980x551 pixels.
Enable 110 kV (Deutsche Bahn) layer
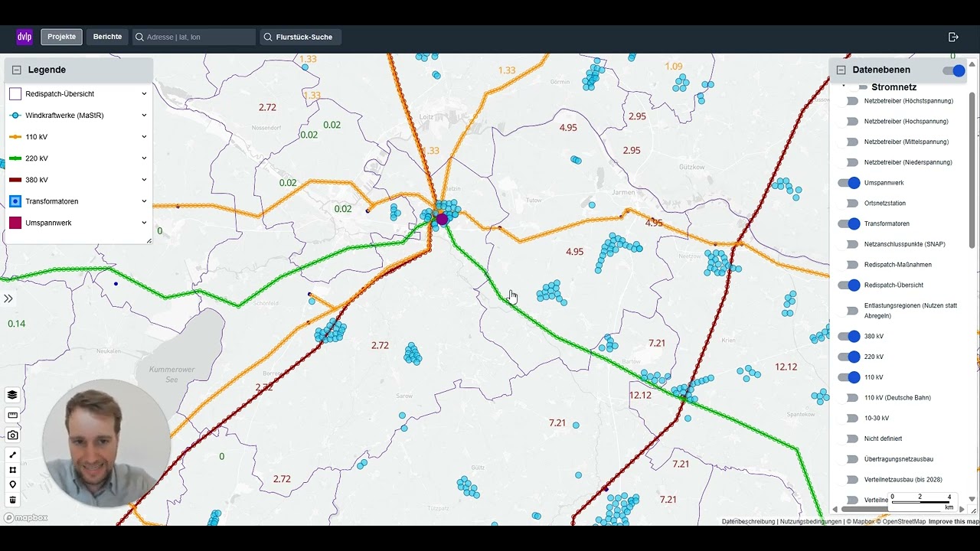click(849, 398)
